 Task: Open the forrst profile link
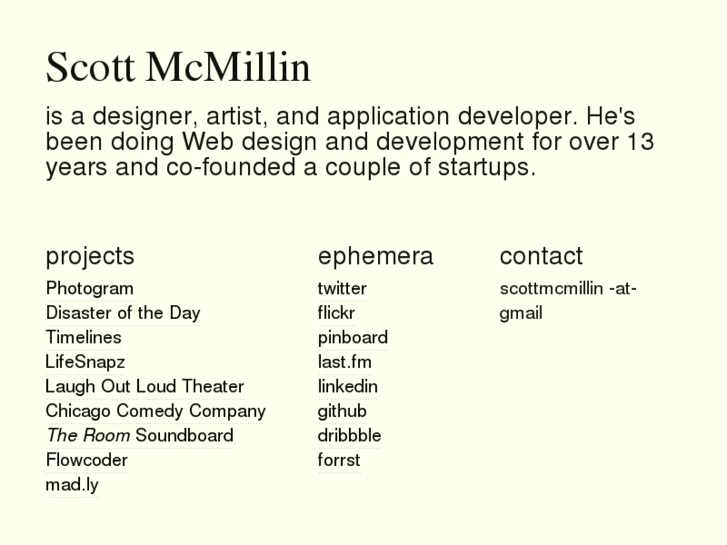point(339,460)
